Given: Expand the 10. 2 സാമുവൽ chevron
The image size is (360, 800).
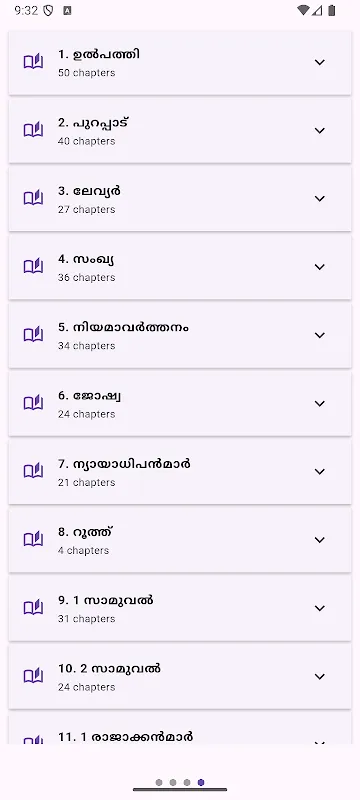Looking at the screenshot, I should pyautogui.click(x=320, y=677).
